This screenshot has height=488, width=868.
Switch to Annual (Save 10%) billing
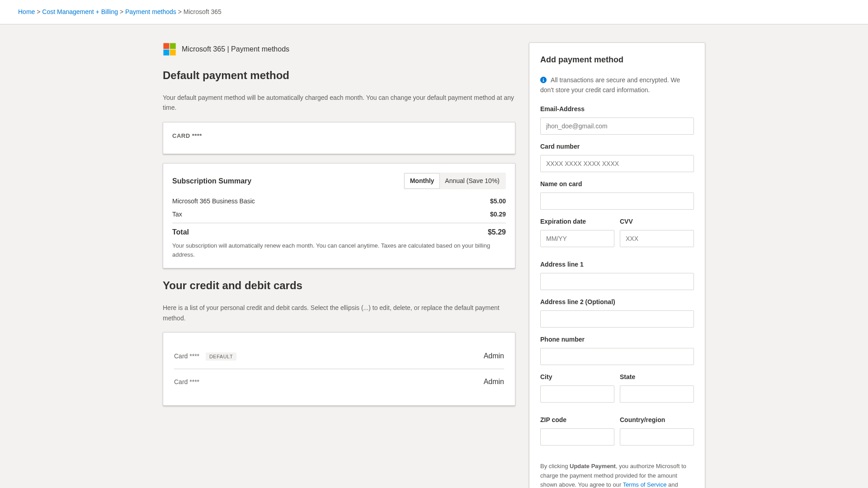[x=472, y=181]
